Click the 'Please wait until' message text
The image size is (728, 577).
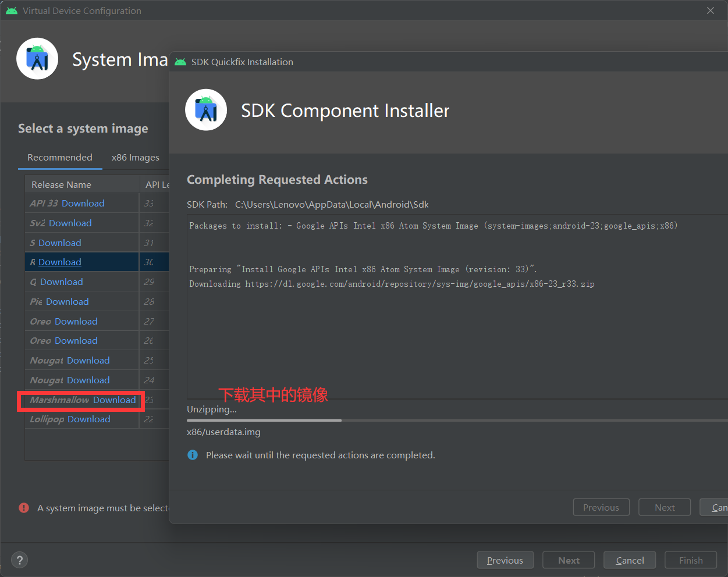tap(321, 455)
